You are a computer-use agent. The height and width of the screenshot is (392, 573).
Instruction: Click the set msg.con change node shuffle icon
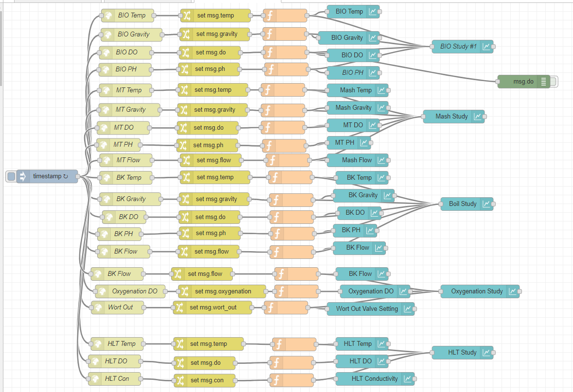[180, 380]
